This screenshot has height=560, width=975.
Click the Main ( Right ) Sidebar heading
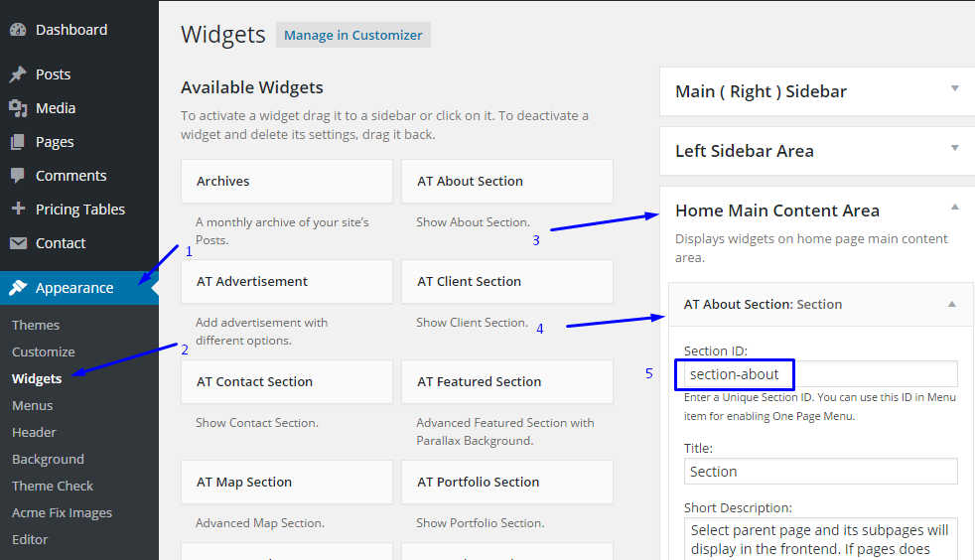pos(762,91)
